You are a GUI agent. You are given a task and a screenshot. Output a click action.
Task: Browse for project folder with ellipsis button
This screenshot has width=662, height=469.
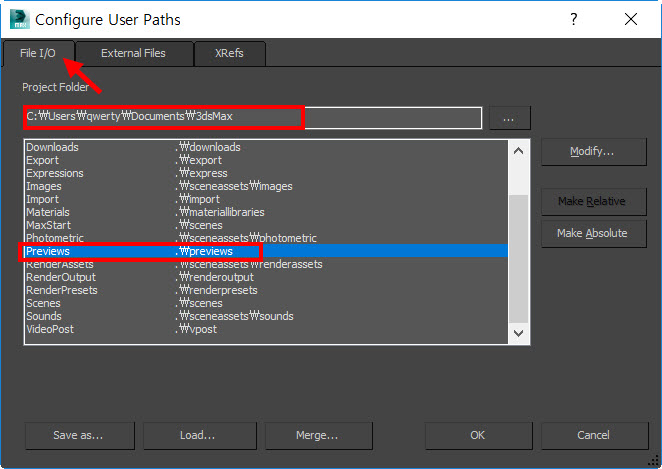click(509, 118)
